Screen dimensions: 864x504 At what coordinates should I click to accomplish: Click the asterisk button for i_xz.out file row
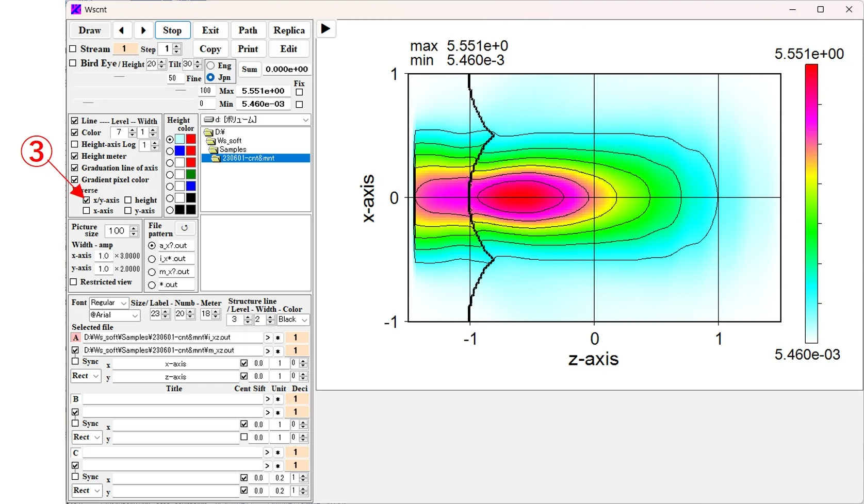[278, 338]
